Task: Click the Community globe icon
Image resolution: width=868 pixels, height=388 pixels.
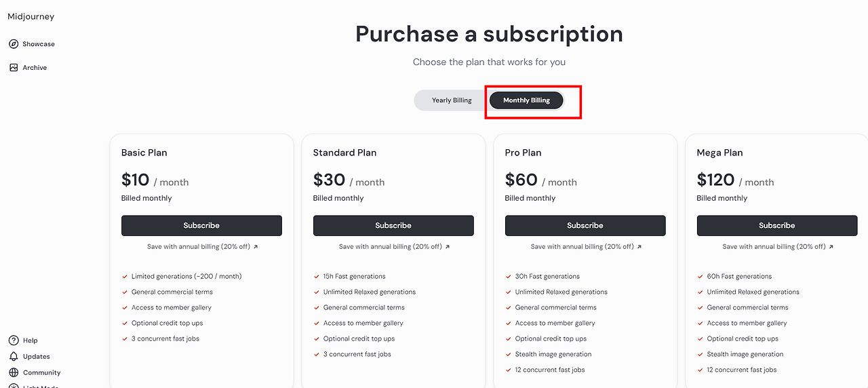Action: [x=14, y=372]
